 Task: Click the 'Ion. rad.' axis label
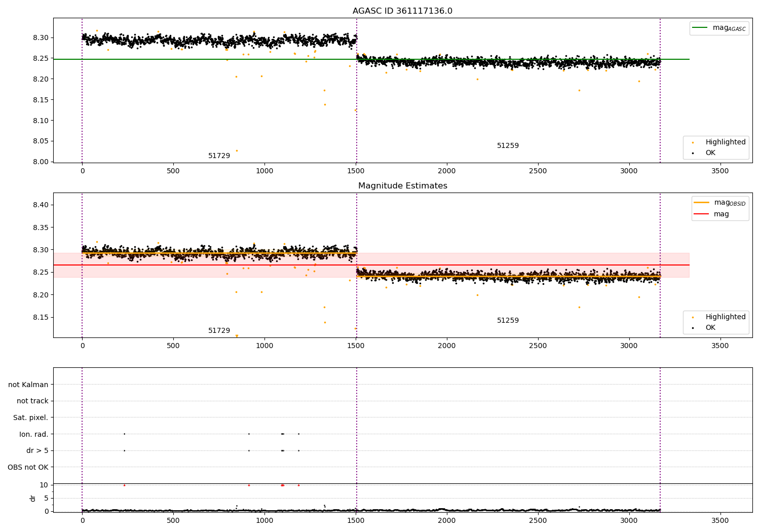34,434
